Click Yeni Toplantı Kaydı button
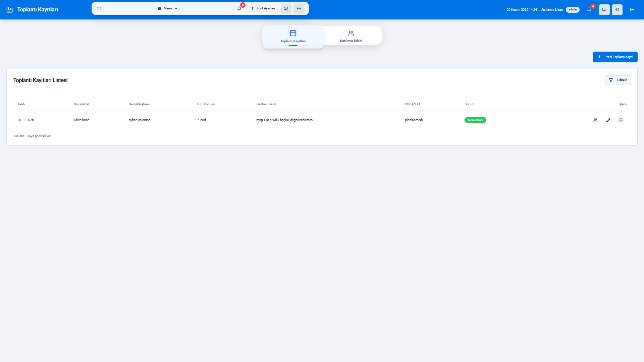The height and width of the screenshot is (362, 644). 615,57
